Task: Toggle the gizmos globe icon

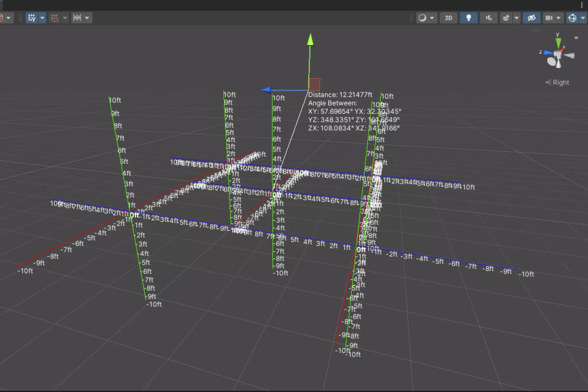Action: pos(572,18)
